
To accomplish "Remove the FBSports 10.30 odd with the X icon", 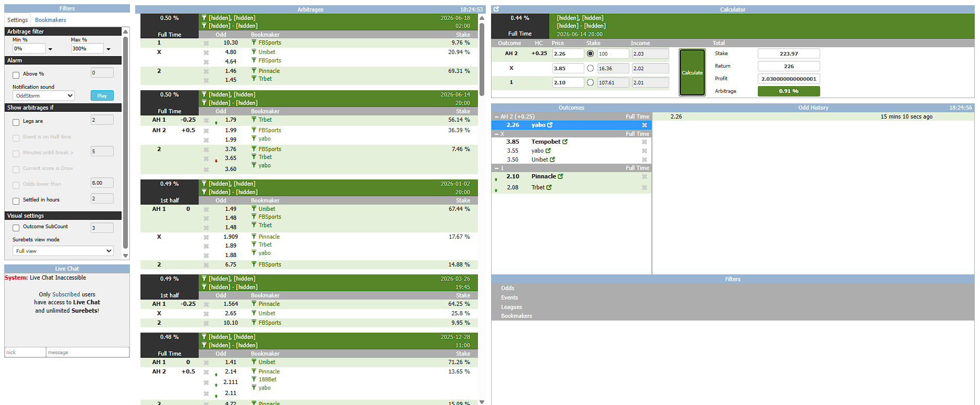I will (206, 44).
